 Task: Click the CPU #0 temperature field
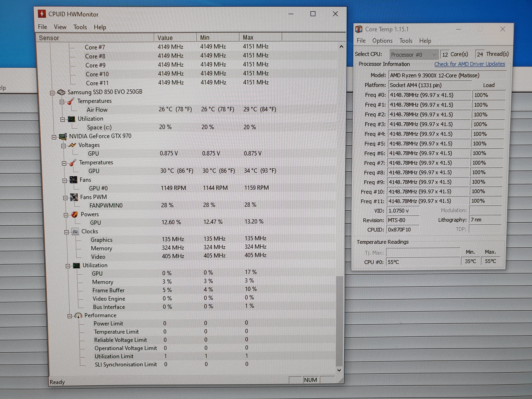[423, 262]
